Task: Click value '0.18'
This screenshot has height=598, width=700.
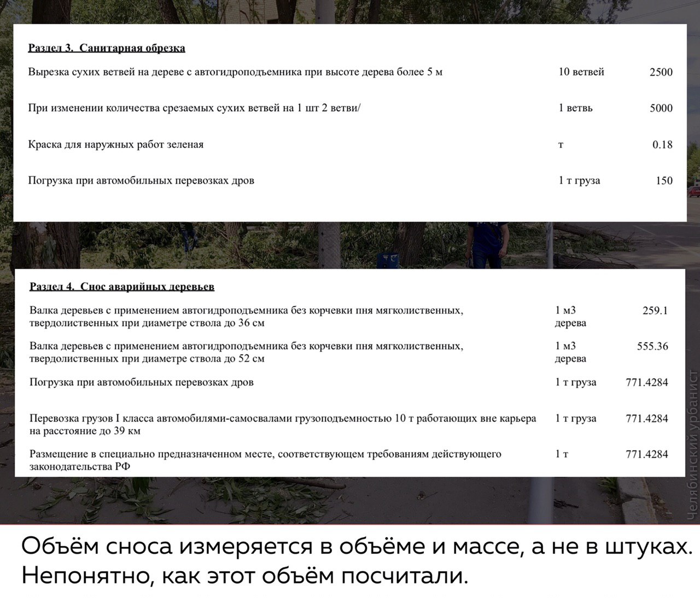Action: pos(662,145)
